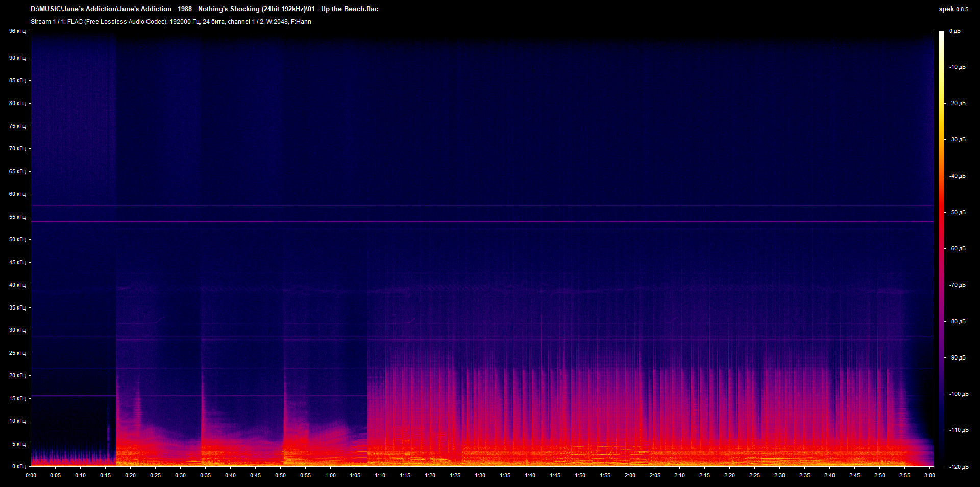This screenshot has width=980, height=487.
Task: Click the -60 дБ scale label
Action: click(x=957, y=248)
